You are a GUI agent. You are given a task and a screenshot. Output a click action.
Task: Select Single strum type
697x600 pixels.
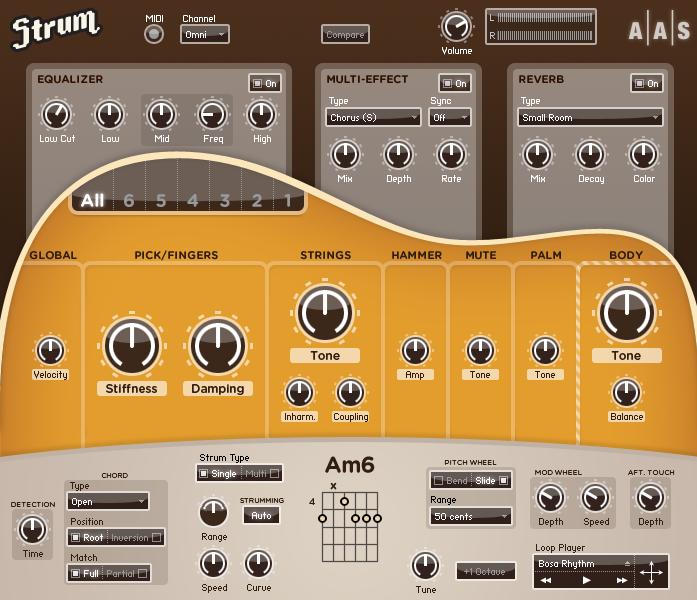218,473
